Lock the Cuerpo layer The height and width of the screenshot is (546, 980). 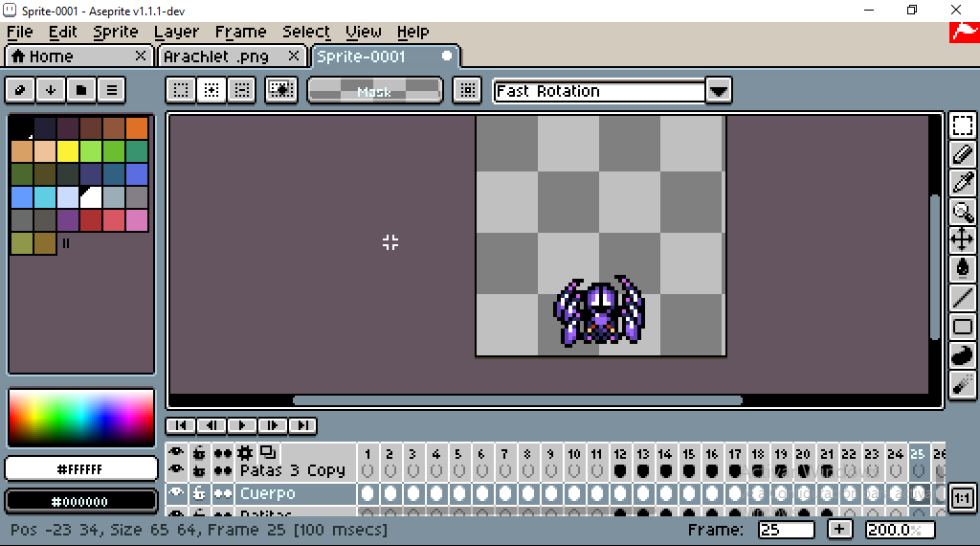199,493
